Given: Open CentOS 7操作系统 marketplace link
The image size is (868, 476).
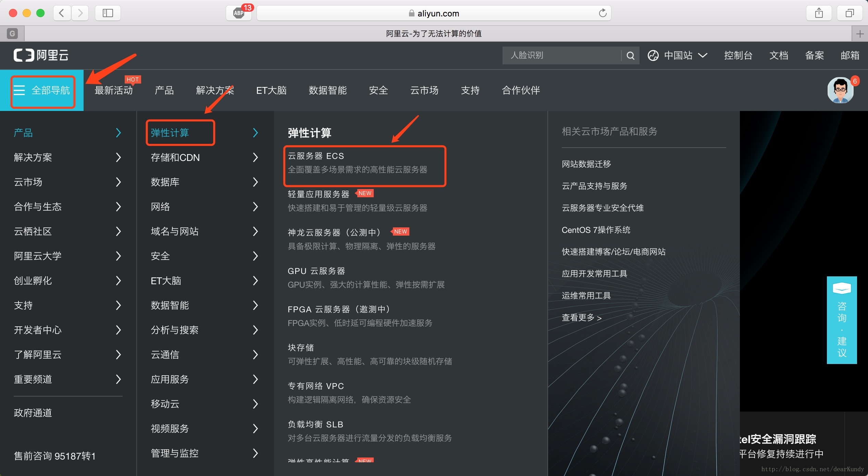Looking at the screenshot, I should (596, 230).
